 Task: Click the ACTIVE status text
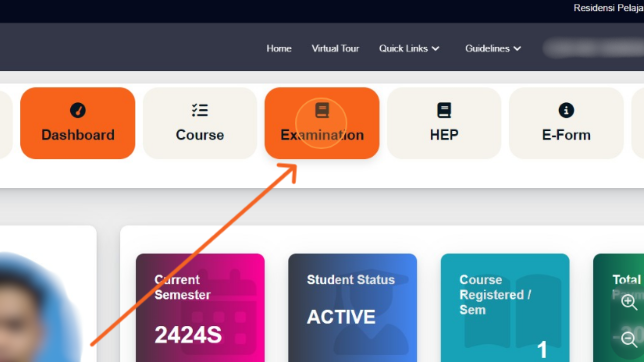point(341,317)
